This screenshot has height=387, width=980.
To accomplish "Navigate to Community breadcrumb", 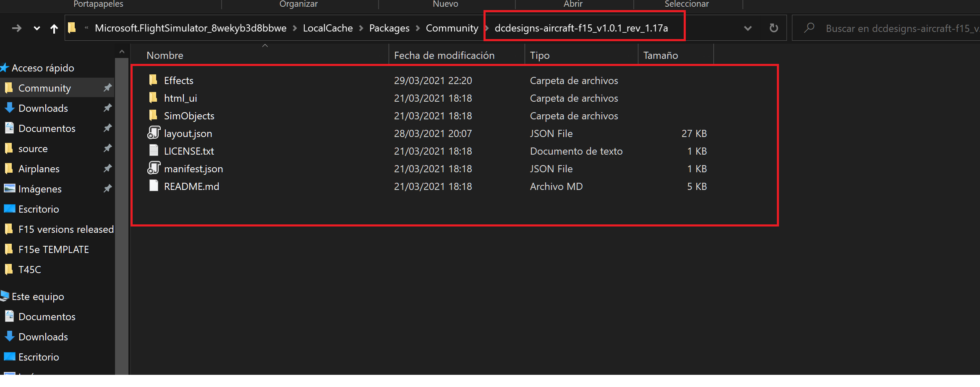I will point(452,28).
